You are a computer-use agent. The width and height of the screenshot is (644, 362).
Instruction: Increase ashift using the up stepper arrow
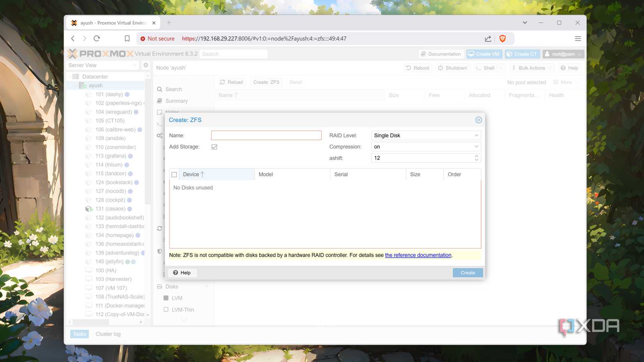coord(476,156)
